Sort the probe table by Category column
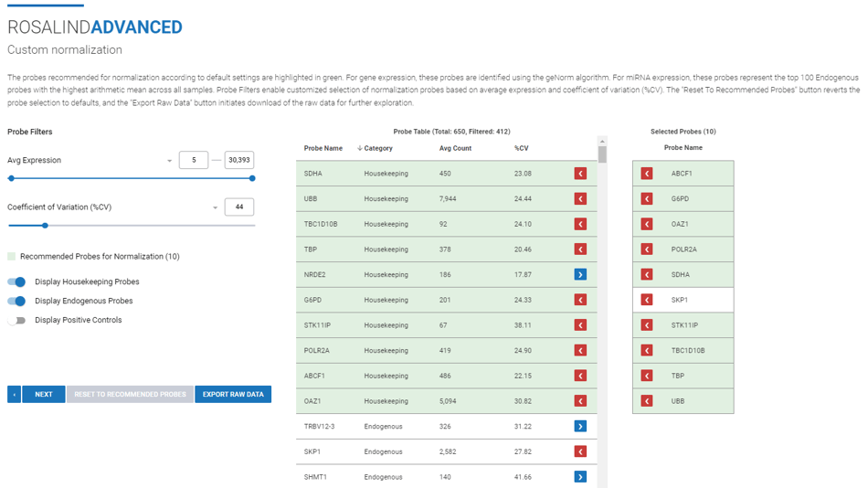Image resolution: width=868 pixels, height=488 pixels. click(378, 148)
